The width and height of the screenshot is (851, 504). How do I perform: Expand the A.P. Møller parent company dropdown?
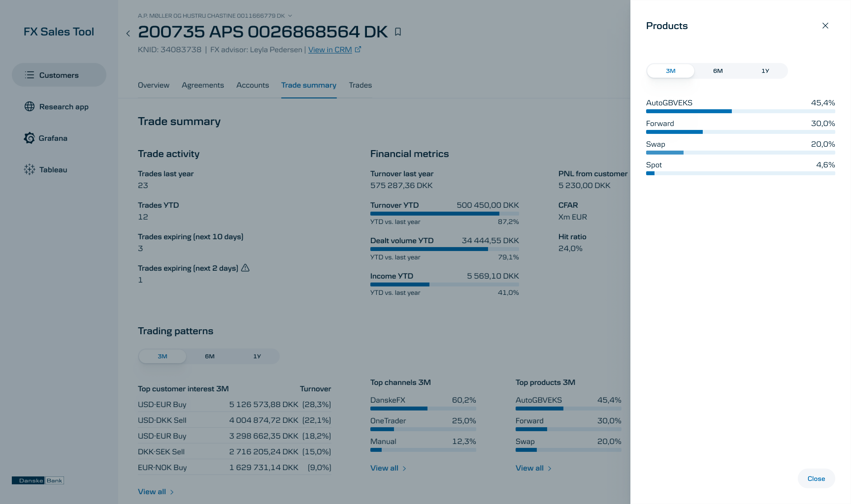pos(290,16)
